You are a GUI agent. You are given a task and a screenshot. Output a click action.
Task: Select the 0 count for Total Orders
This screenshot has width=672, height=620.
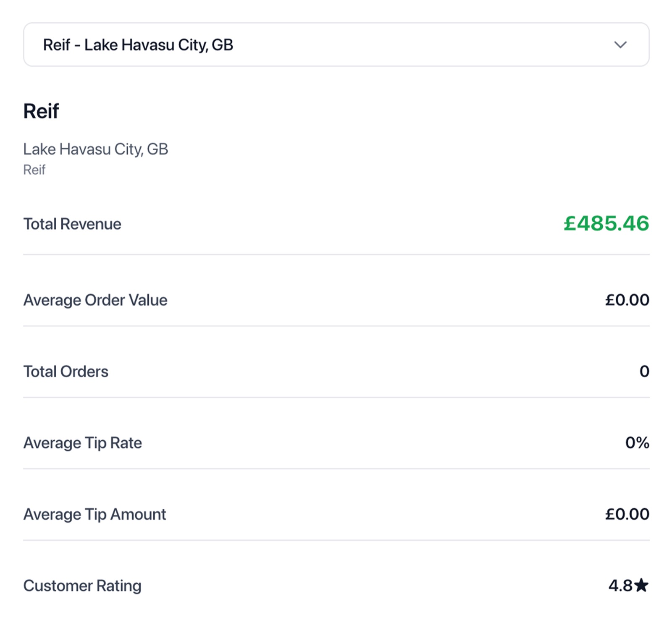(644, 371)
